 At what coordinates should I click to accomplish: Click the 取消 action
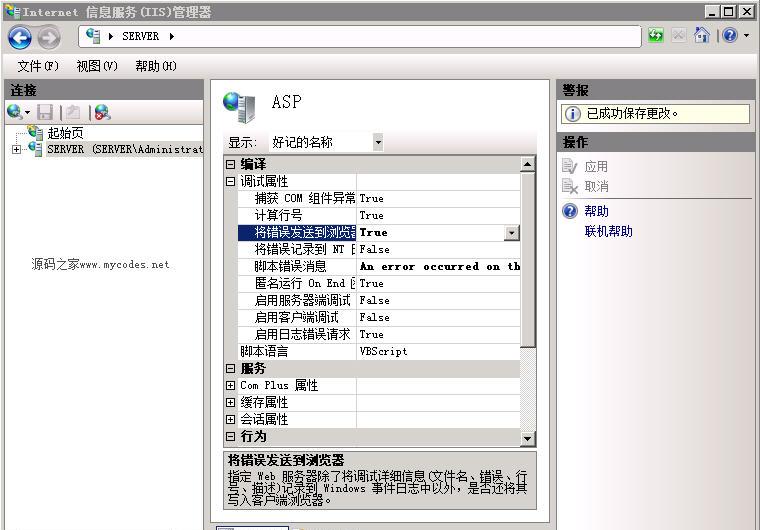(596, 186)
